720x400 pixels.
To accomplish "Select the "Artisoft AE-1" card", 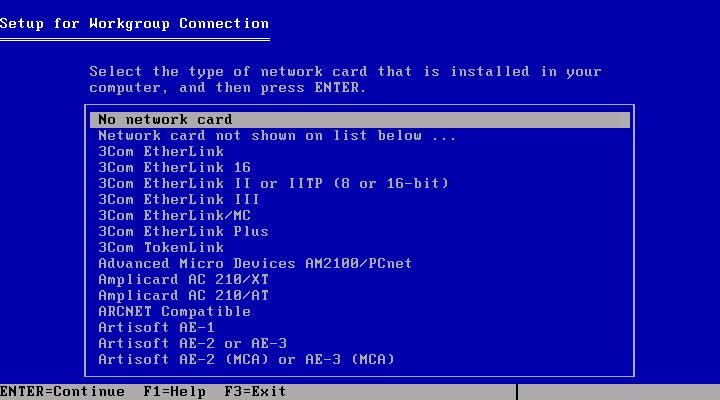I will click(156, 327).
